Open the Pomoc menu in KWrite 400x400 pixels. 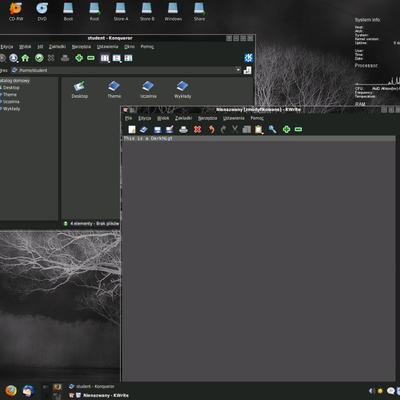pos(257,118)
